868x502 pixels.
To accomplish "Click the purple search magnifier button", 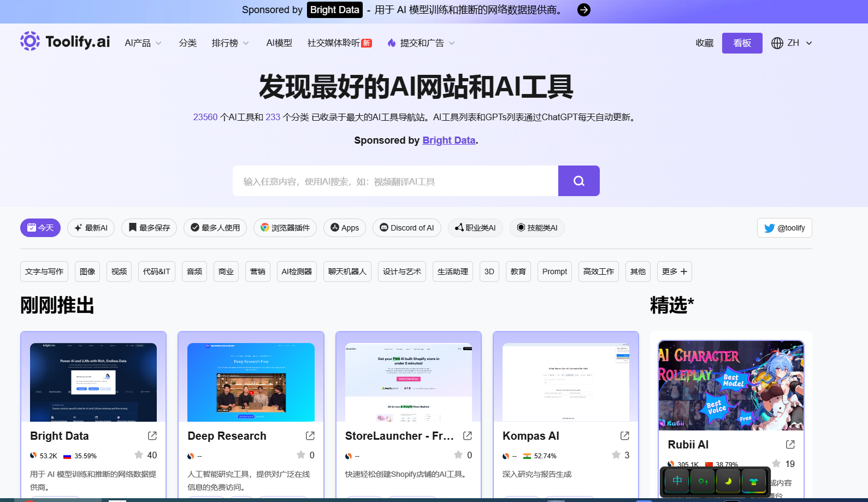I will click(x=578, y=181).
